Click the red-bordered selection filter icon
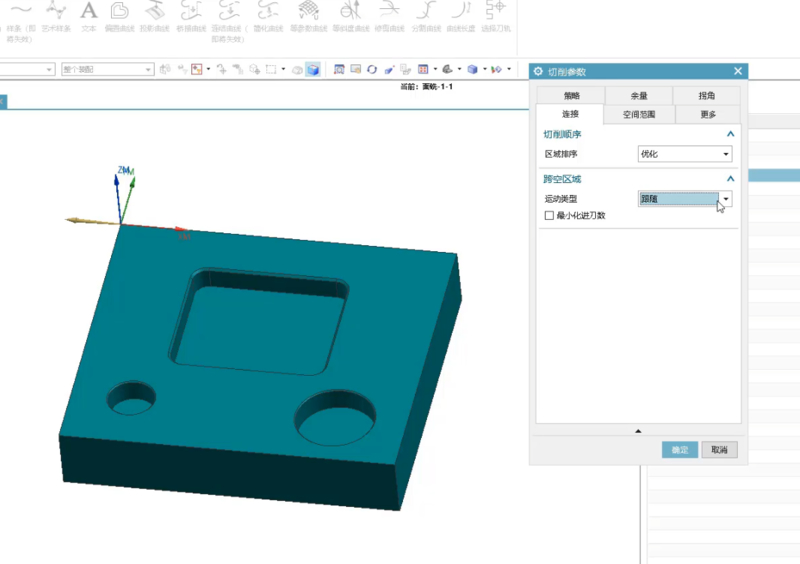The height and width of the screenshot is (564, 800). tap(196, 69)
